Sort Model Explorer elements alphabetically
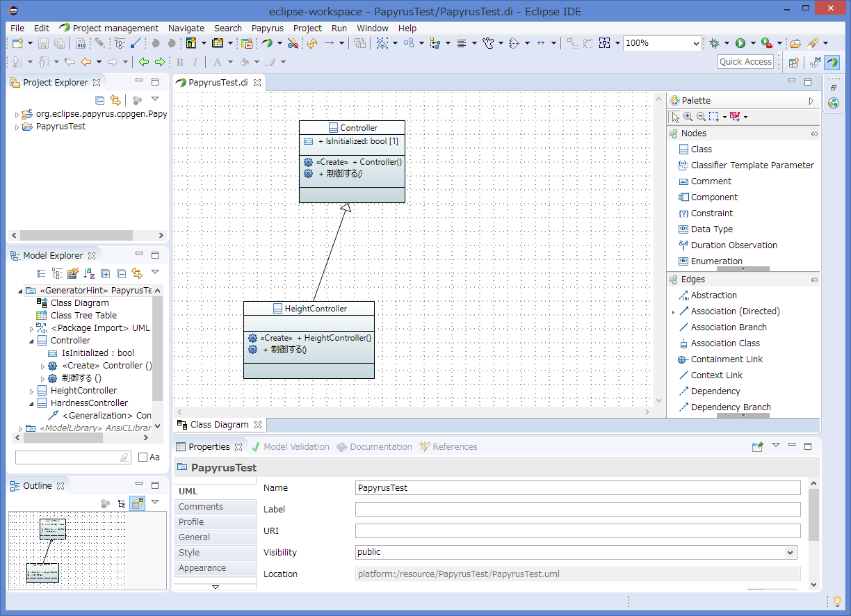Viewport: 851px width, 616px height. [x=89, y=274]
